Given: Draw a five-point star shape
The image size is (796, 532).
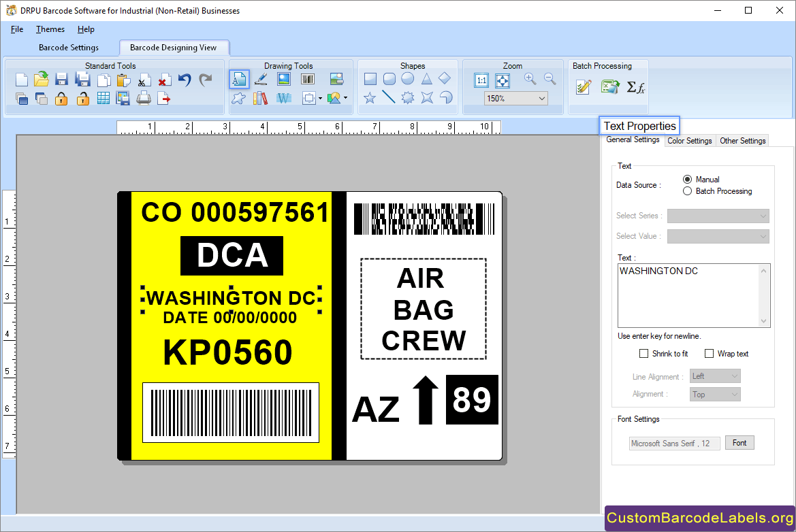Looking at the screenshot, I should coord(370,97).
